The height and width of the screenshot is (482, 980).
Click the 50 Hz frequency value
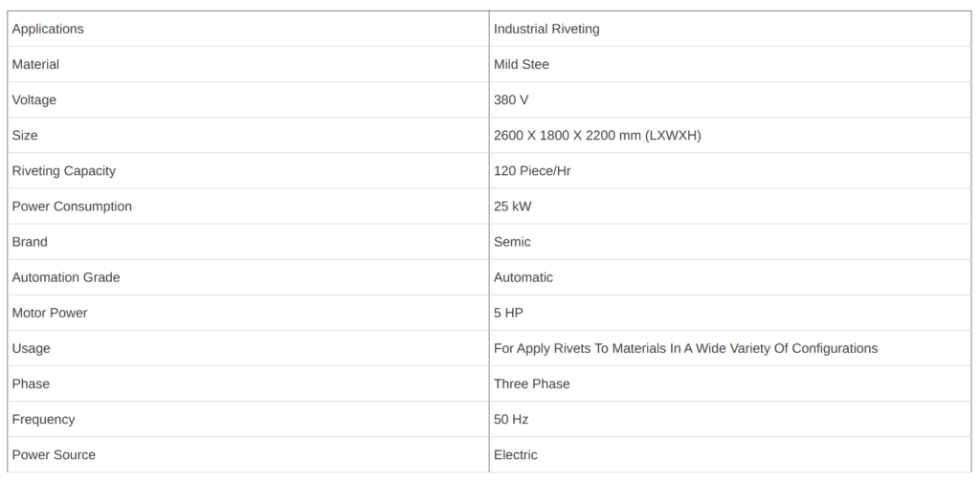click(x=511, y=419)
